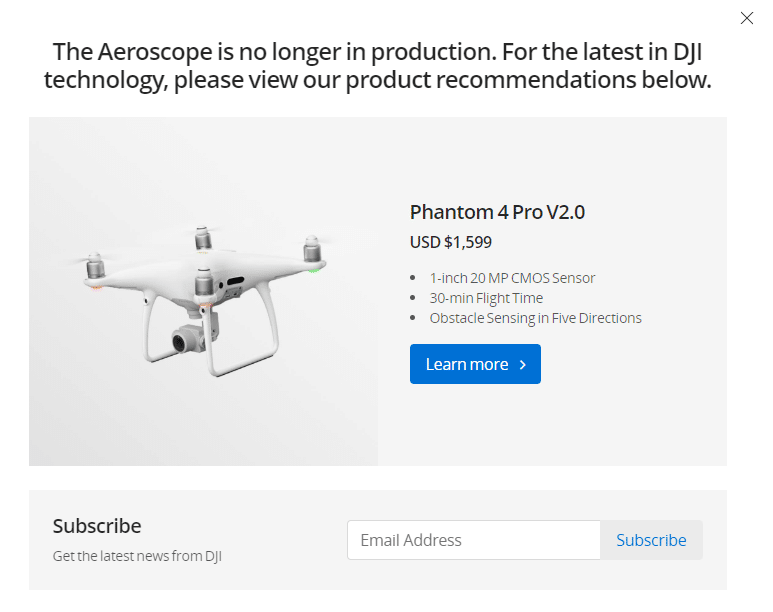Screen dimensions: 773x612
Task: Click Obstacle Sensing in Five Directions text
Action: coord(535,318)
